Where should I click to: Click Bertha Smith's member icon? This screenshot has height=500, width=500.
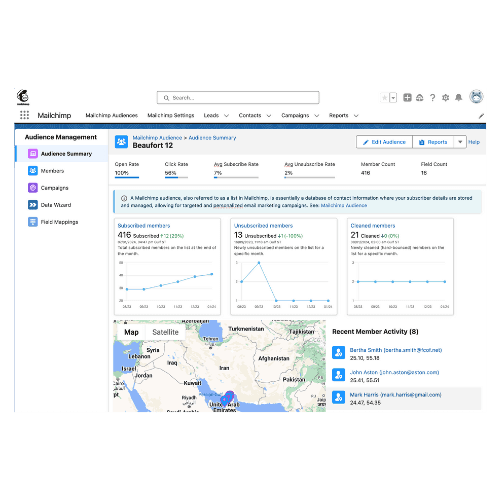coord(338,352)
